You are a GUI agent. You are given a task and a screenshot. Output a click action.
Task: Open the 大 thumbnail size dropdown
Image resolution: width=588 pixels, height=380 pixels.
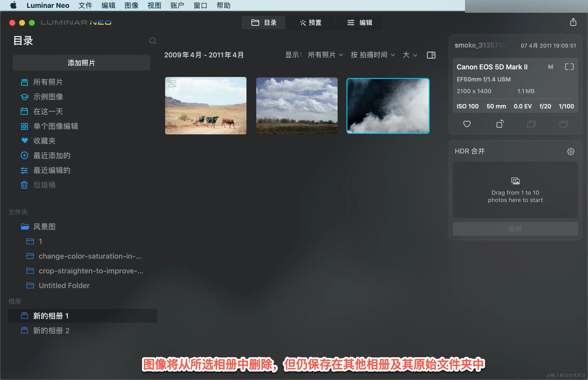409,55
